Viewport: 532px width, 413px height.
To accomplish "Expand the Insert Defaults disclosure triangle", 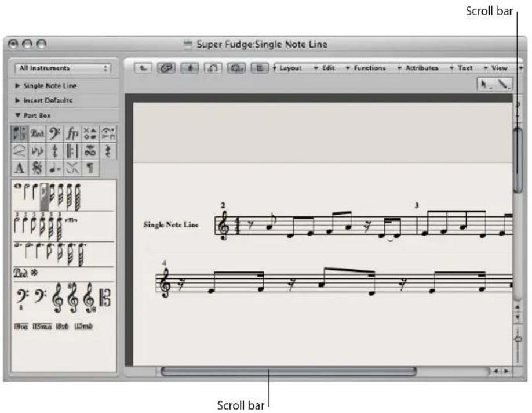I will point(17,100).
